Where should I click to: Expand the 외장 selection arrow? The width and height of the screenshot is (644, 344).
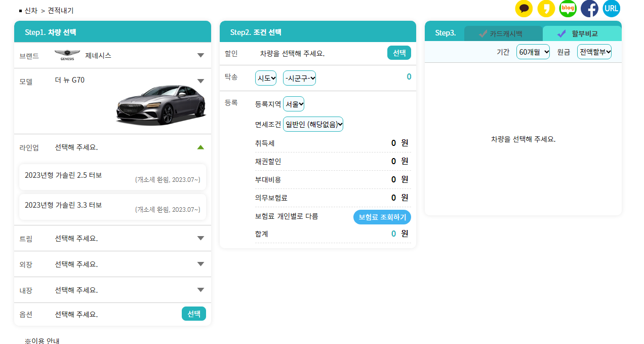pyautogui.click(x=200, y=264)
